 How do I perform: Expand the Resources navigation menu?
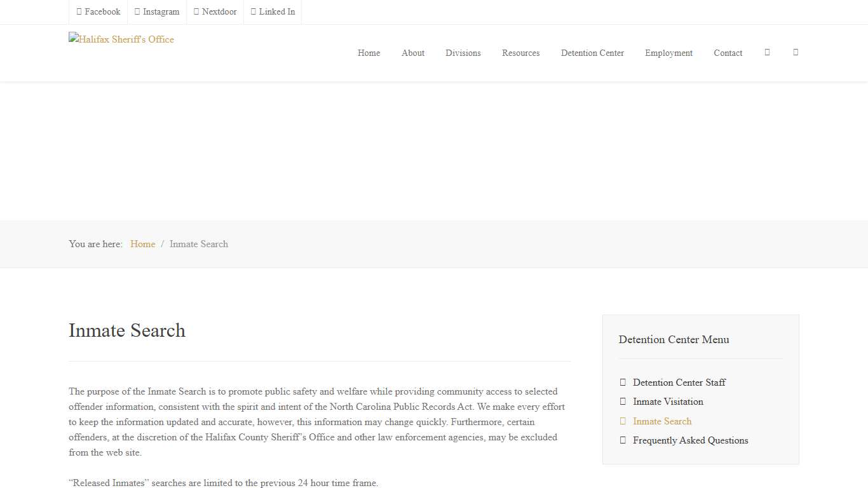(x=520, y=53)
